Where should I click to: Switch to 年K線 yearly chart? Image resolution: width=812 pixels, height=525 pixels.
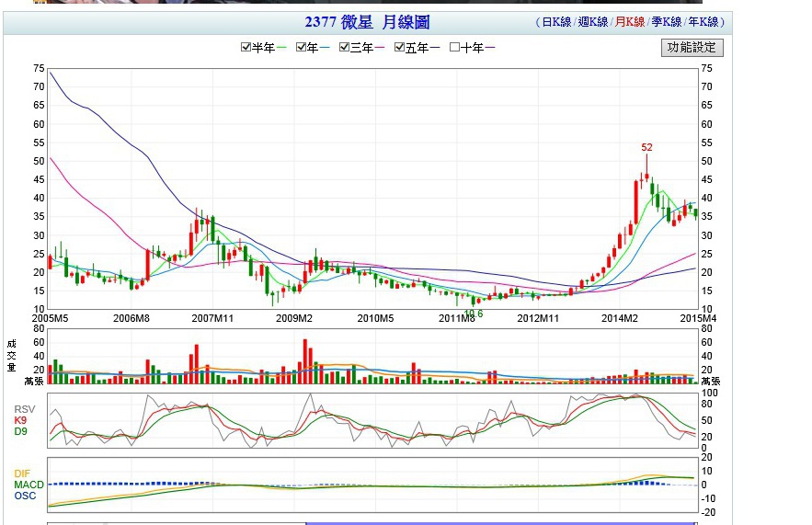[x=703, y=22]
